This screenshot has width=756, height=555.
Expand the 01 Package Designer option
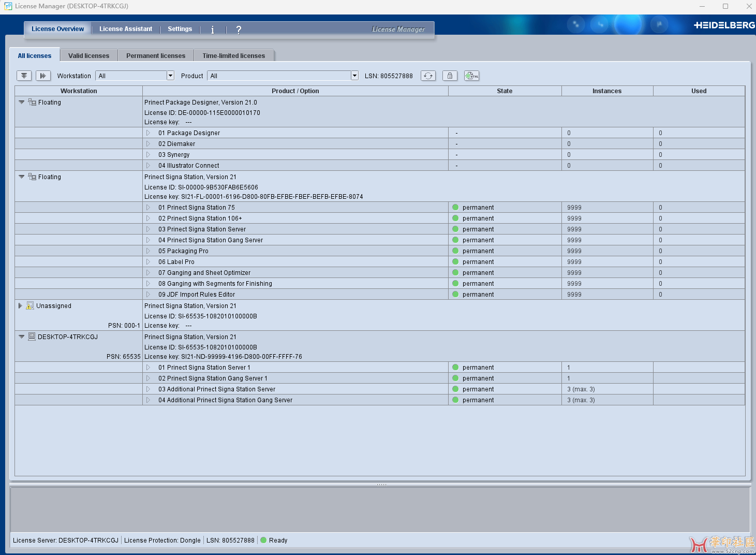(x=148, y=133)
